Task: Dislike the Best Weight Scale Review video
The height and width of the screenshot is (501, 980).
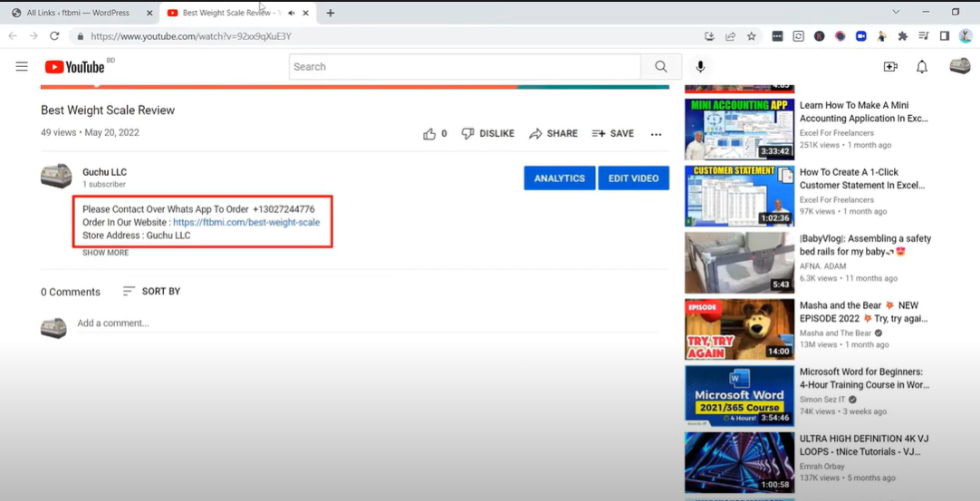Action: click(487, 133)
